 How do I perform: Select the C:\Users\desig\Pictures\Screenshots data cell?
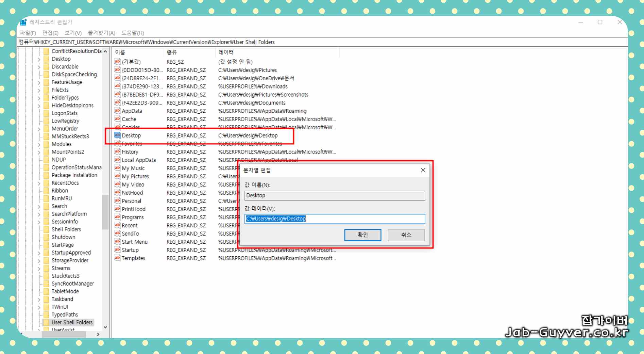(x=263, y=95)
